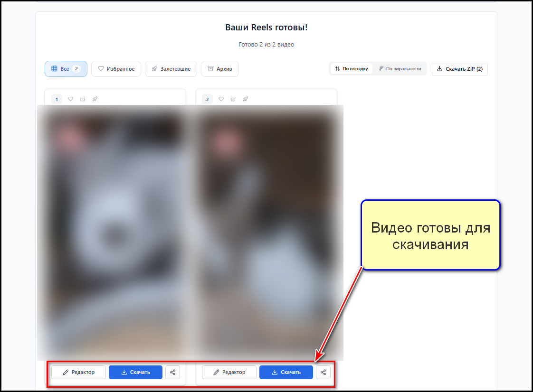Mark video 2 as viral with rocket icon
Screen dimensions: 533x392
click(x=246, y=99)
